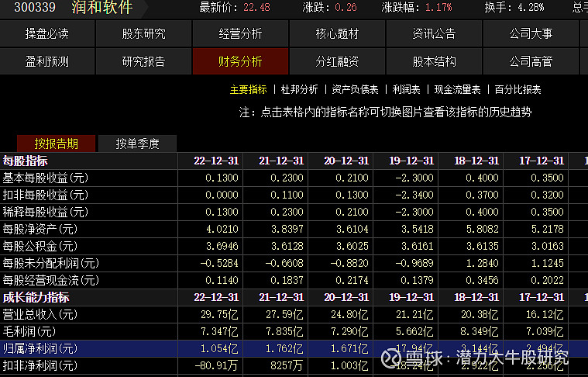Open the 公司高管 tab
Viewport: 588px width, 377px height.
pyautogui.click(x=531, y=61)
